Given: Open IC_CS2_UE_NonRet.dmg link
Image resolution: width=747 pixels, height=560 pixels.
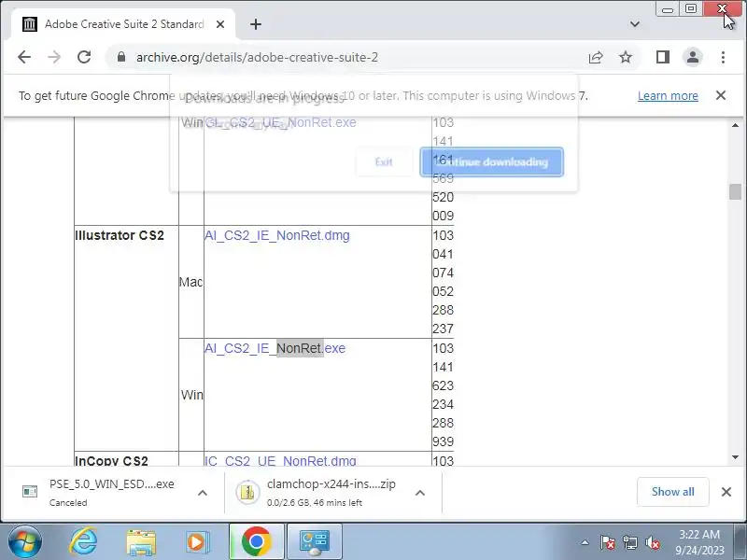Looking at the screenshot, I should pos(280,461).
